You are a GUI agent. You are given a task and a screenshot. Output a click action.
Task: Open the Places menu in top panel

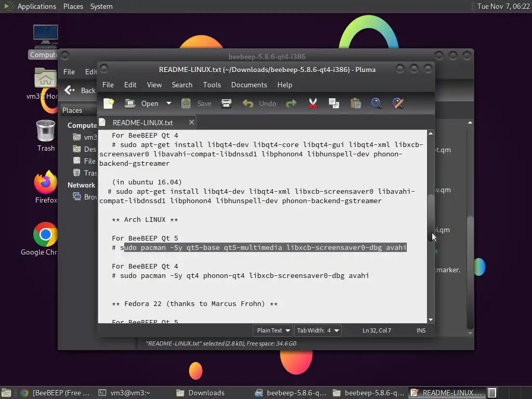73,6
